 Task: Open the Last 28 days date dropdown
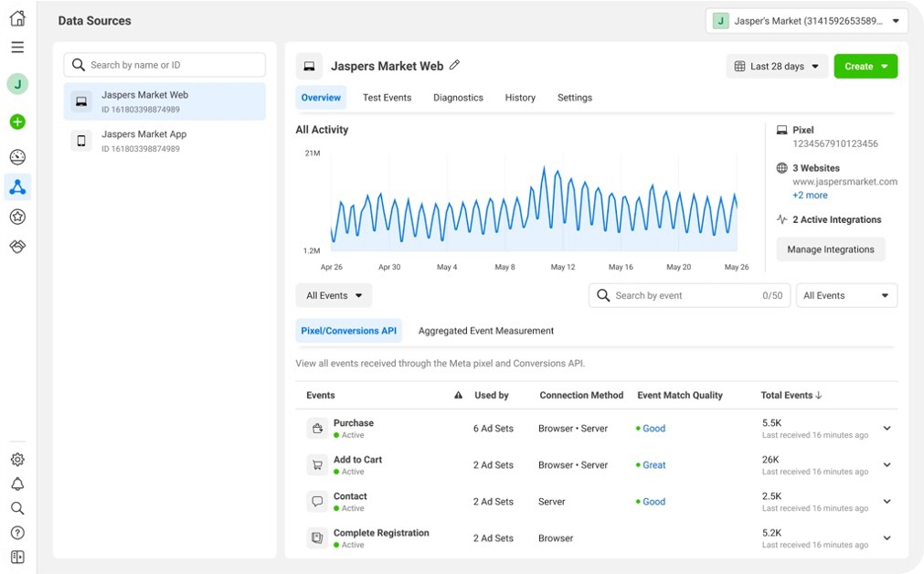[777, 67]
